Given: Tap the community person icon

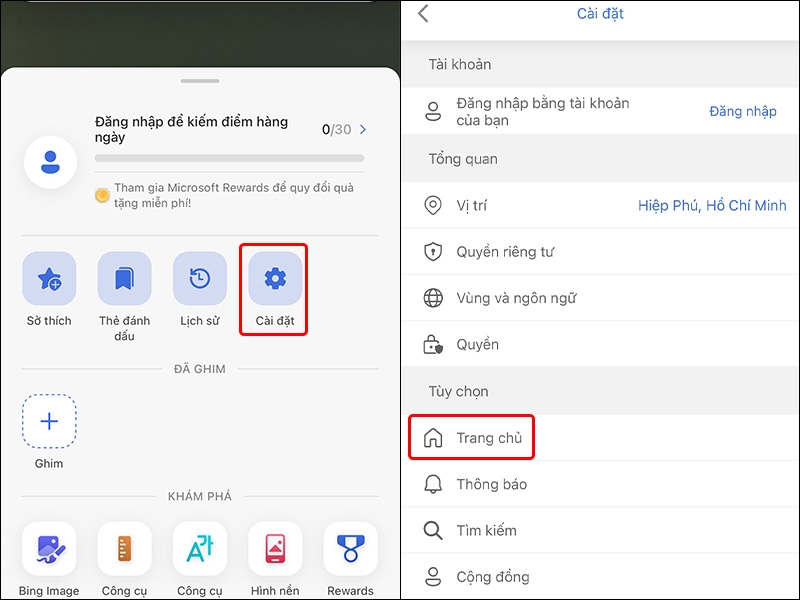Looking at the screenshot, I should coord(433,577).
